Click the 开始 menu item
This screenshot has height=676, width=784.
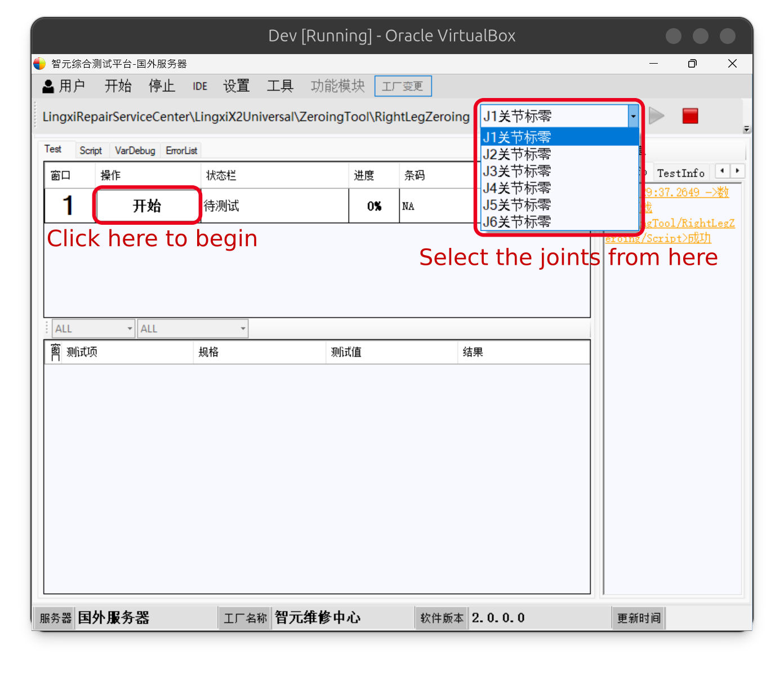[x=118, y=86]
